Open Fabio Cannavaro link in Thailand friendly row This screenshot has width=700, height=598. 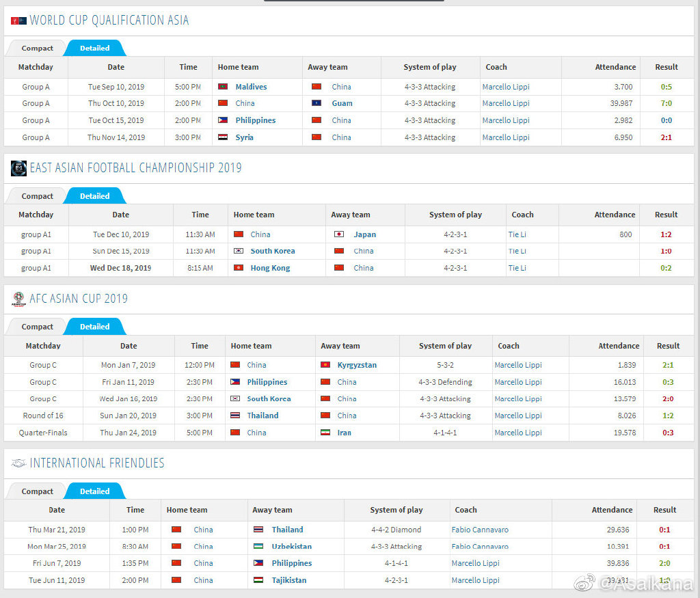[x=480, y=530]
